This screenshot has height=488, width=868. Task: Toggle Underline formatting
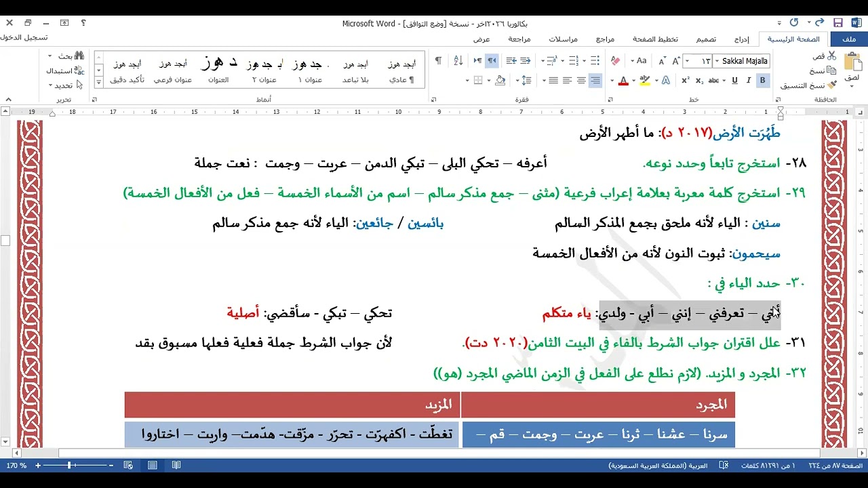pyautogui.click(x=734, y=81)
